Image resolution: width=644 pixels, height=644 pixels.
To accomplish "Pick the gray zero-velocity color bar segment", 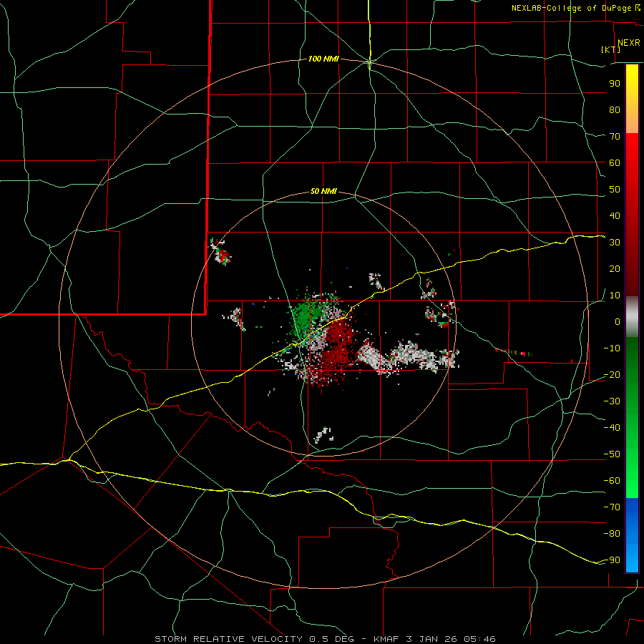I will point(632,317).
